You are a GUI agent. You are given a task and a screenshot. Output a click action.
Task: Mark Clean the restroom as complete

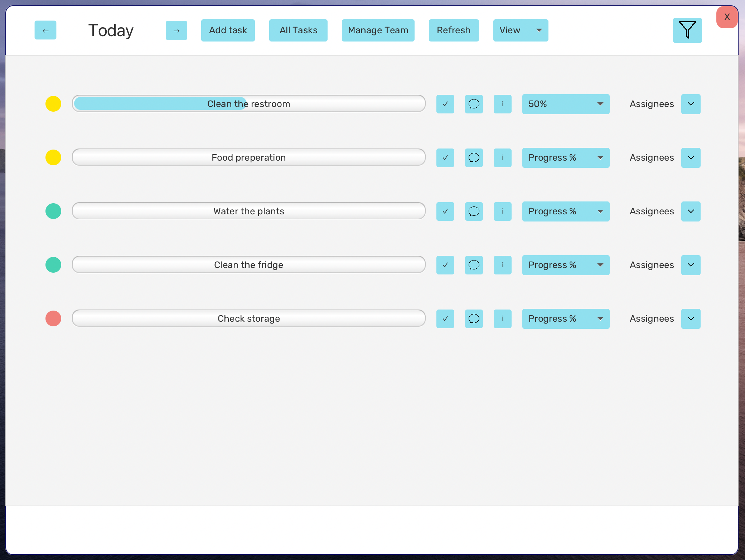pos(445,104)
